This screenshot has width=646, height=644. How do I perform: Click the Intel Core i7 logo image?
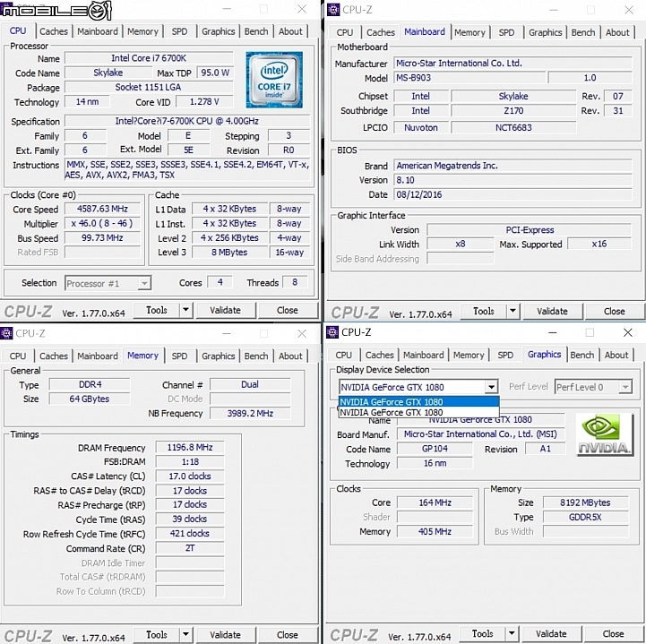click(x=274, y=80)
